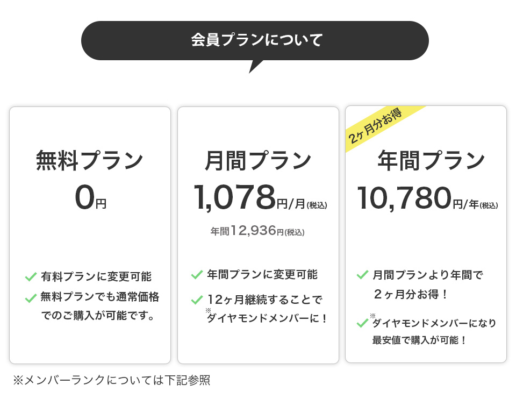The image size is (516, 420).
Task: Click the checkmark beside 有料プランに変更可能
Action: (x=31, y=277)
